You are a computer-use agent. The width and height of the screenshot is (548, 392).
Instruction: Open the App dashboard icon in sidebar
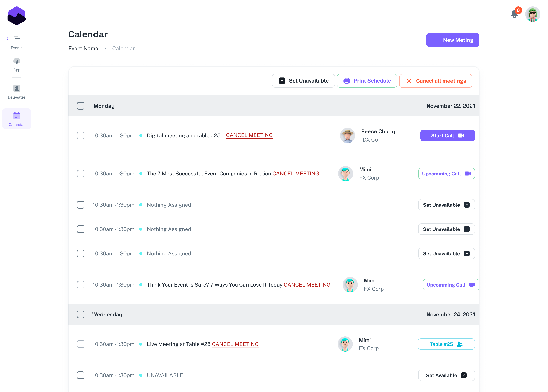[x=17, y=61]
